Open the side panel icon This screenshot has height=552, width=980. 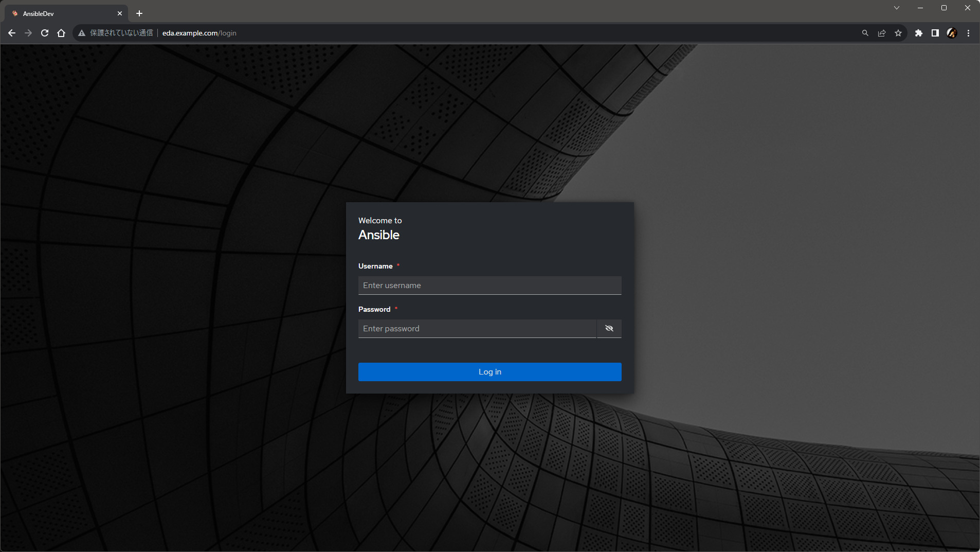[x=935, y=32]
